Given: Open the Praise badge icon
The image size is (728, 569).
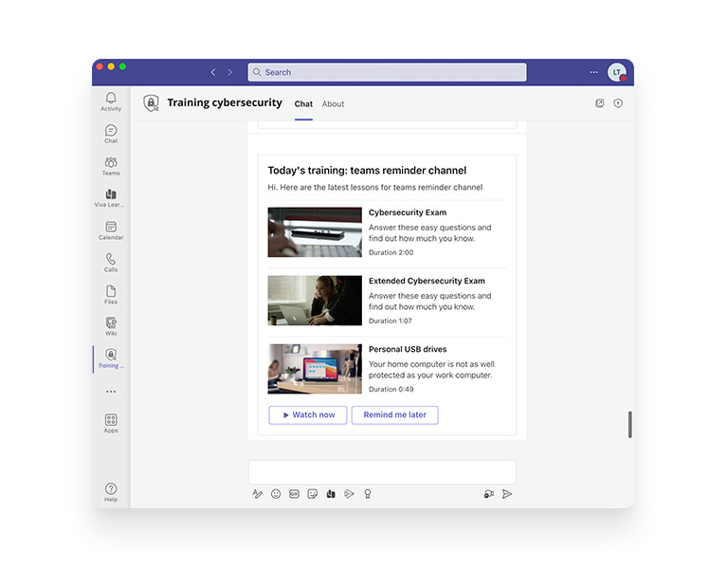Looking at the screenshot, I should (x=368, y=494).
